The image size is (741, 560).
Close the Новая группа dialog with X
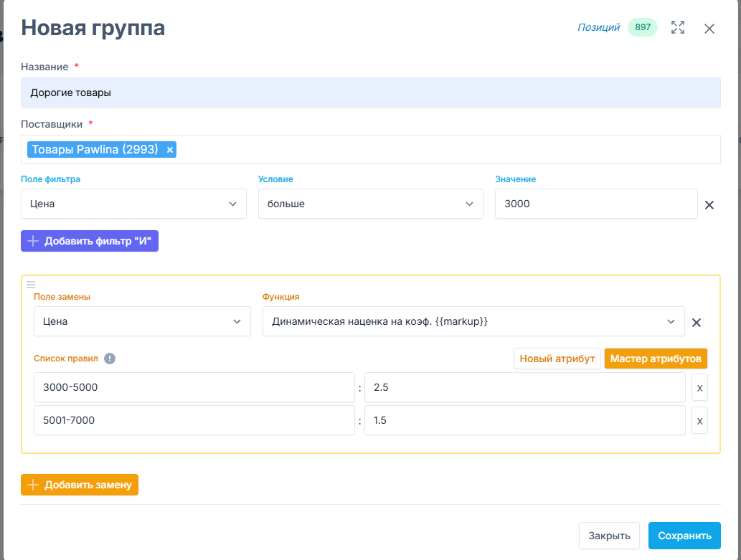coord(709,29)
